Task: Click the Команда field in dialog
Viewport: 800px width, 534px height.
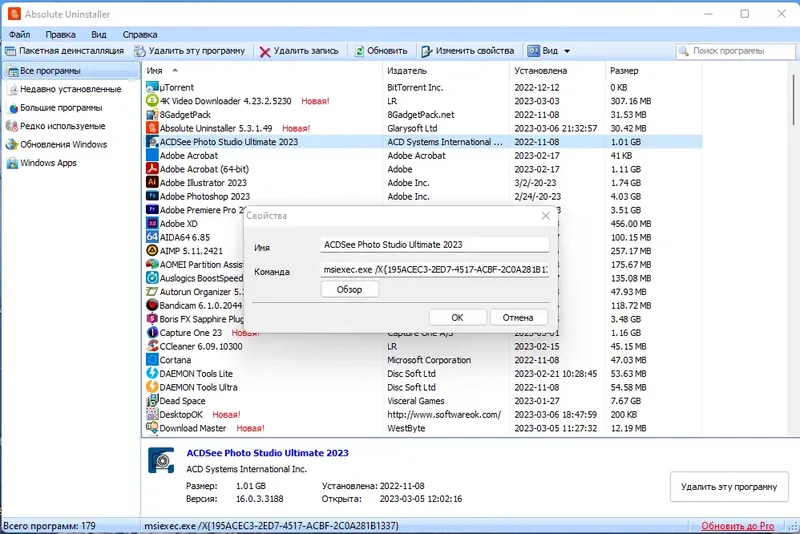Action: (x=435, y=269)
